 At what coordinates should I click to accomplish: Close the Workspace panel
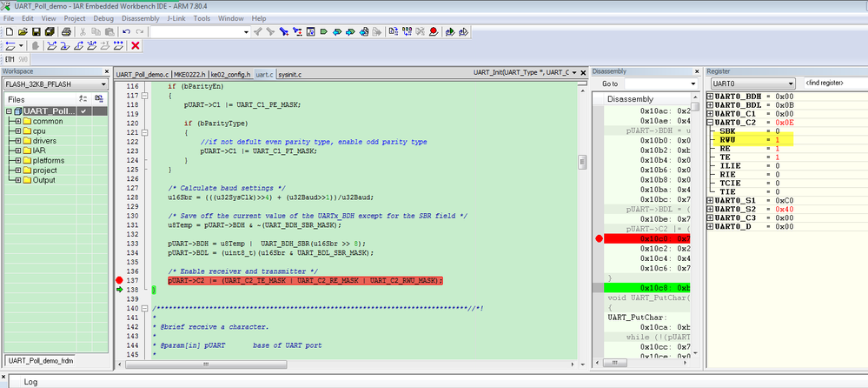click(107, 71)
